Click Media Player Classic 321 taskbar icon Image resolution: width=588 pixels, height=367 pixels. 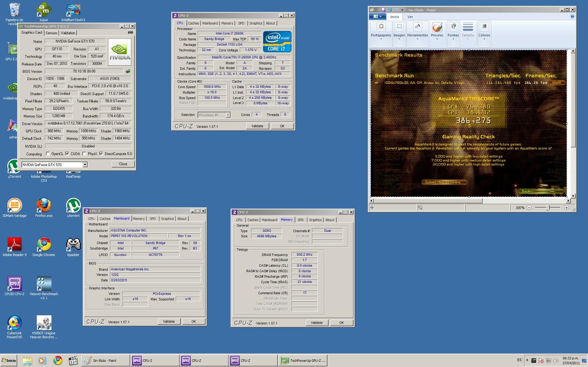point(73,360)
